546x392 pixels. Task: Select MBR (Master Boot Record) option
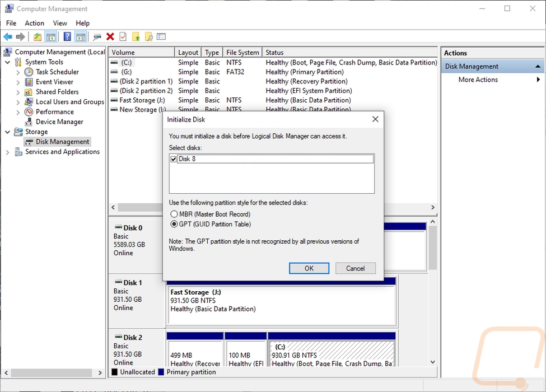click(174, 214)
